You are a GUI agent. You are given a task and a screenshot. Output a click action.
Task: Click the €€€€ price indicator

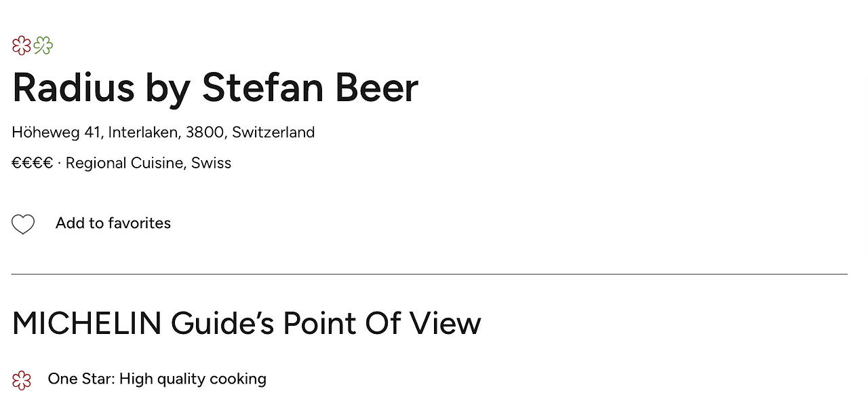click(33, 163)
